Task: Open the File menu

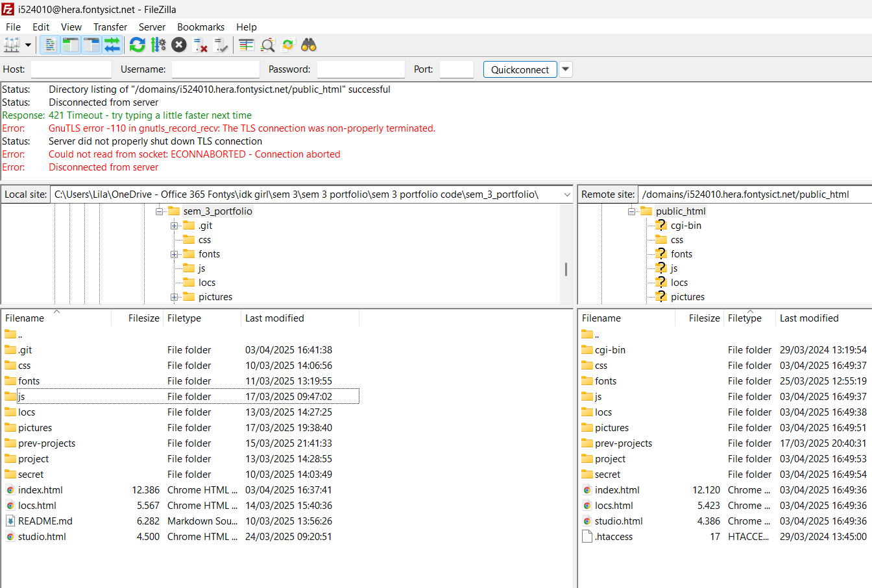Action: tap(13, 27)
